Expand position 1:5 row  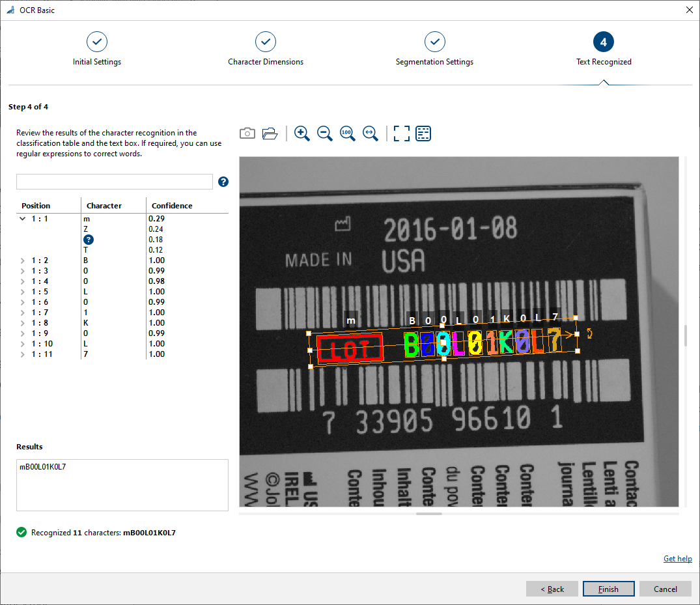click(x=22, y=292)
